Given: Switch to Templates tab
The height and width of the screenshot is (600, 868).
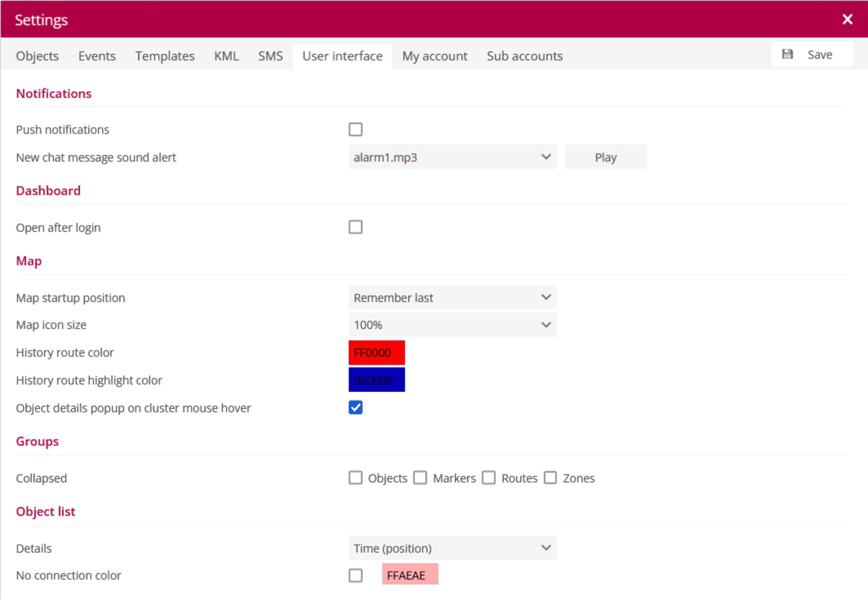Looking at the screenshot, I should tap(165, 56).
